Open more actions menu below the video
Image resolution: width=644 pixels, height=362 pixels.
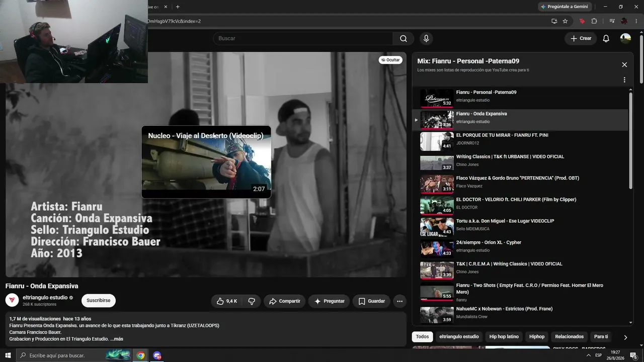399,301
